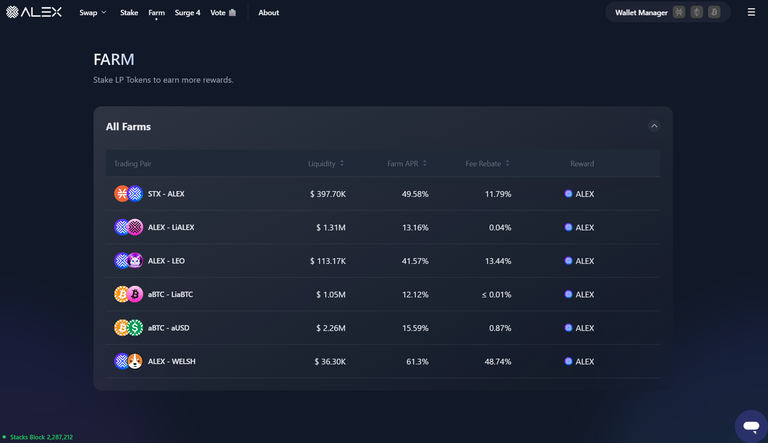The image size is (768, 443).
Task: Click the $ 36.30K liquidity value
Action: (x=330, y=362)
